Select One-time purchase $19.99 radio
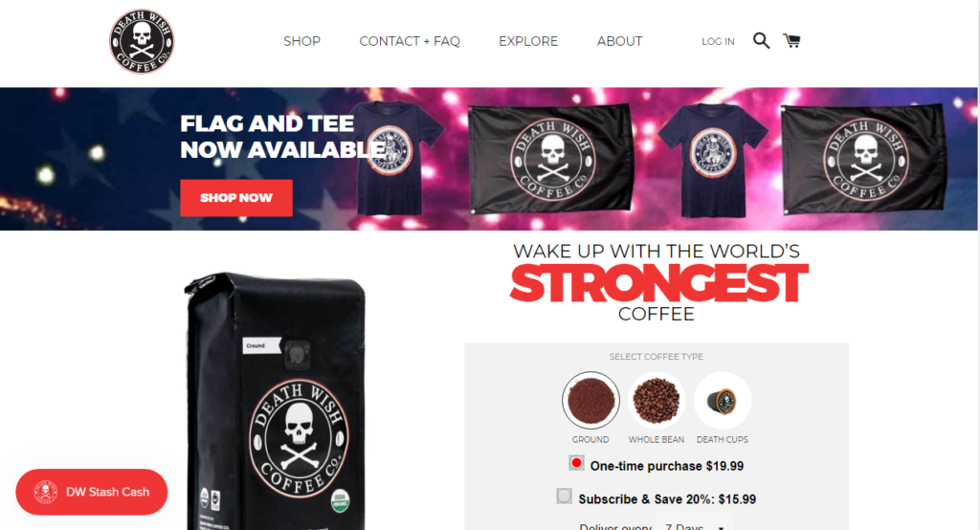Image resolution: width=980 pixels, height=530 pixels. 576,463
